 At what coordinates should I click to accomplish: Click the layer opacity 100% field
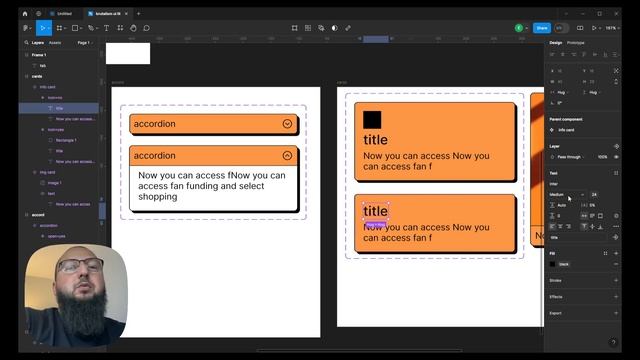tap(602, 157)
